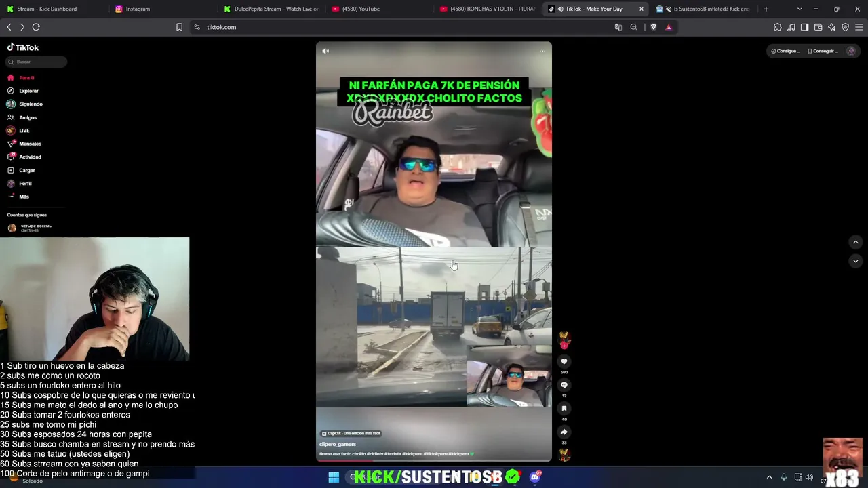
Task: Click the TikTok logo
Action: click(23, 47)
